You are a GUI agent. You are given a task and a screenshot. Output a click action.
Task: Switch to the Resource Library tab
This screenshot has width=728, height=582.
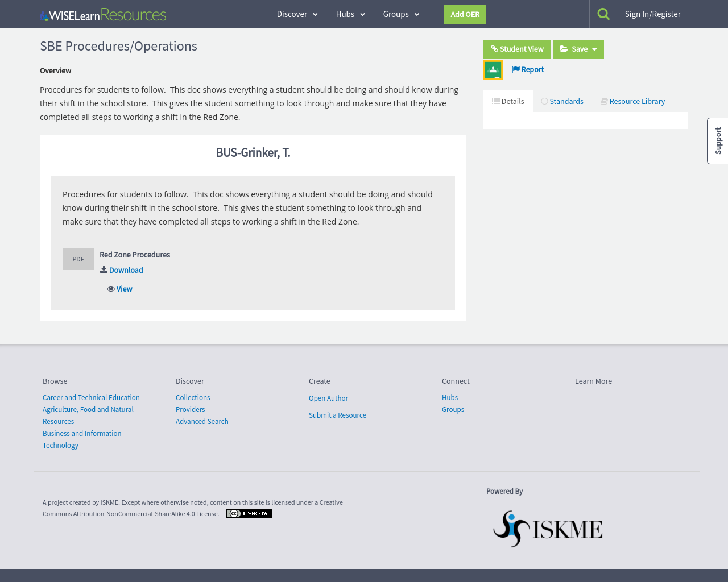pyautogui.click(x=632, y=101)
